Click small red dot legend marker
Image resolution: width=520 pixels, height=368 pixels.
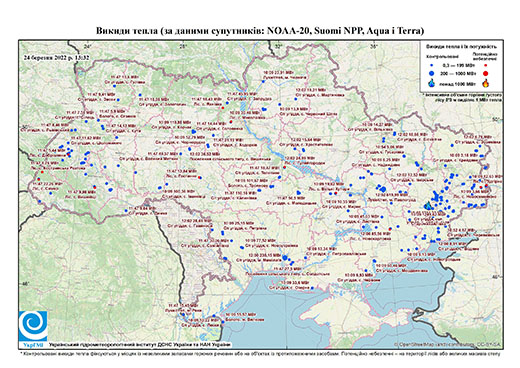(x=485, y=66)
